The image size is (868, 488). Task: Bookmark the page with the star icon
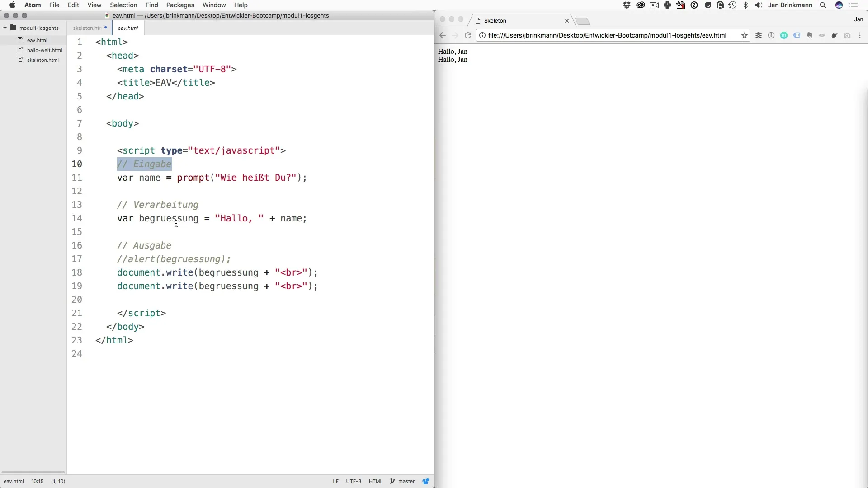tap(744, 35)
